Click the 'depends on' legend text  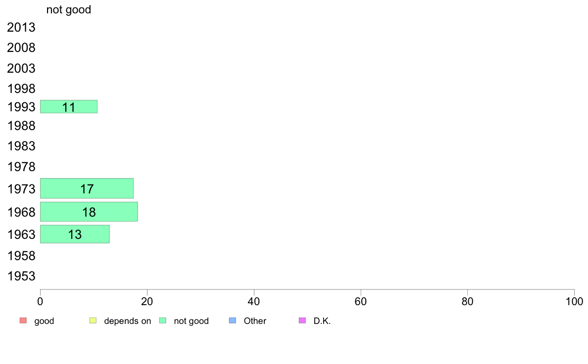pyautogui.click(x=128, y=321)
